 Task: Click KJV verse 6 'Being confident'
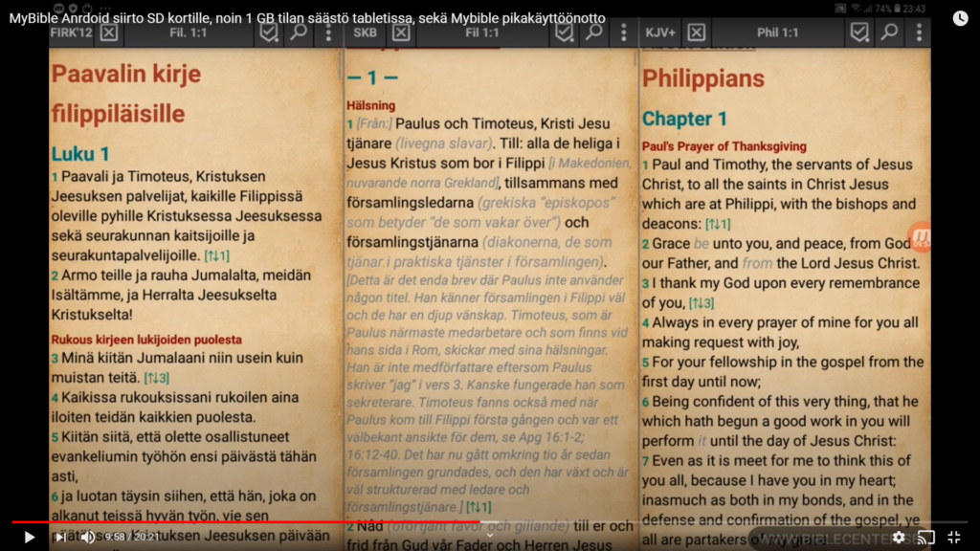(x=780, y=421)
